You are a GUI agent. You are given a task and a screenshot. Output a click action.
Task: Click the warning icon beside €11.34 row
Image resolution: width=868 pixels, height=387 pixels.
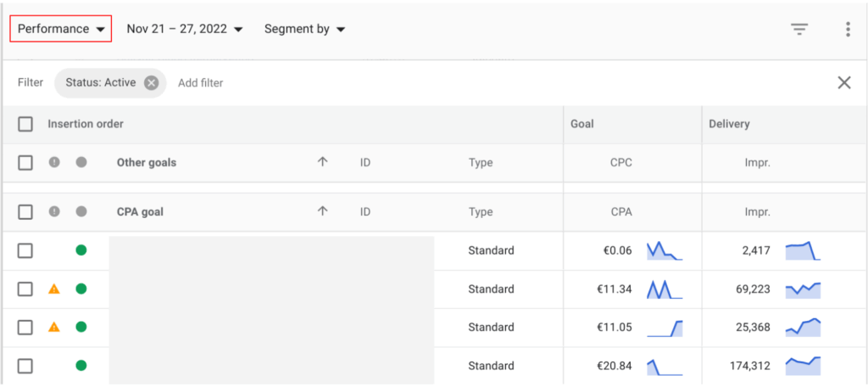(54, 289)
